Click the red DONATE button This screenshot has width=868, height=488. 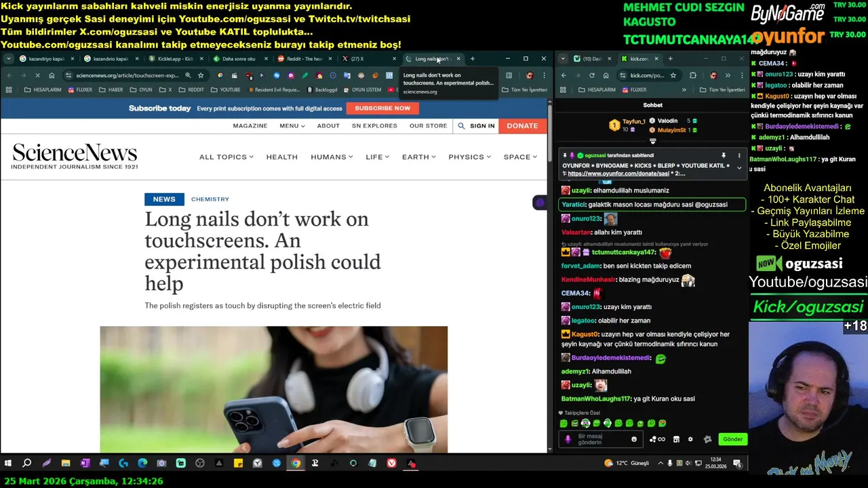pos(522,125)
